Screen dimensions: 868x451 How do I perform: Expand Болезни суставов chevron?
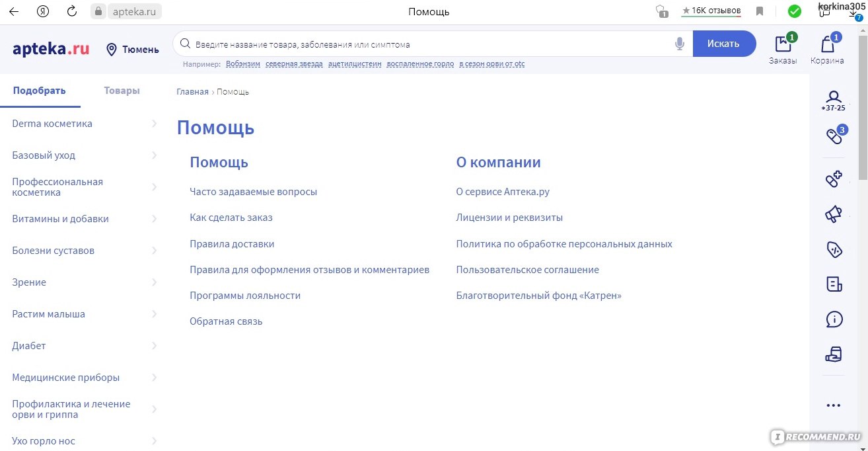(x=154, y=251)
